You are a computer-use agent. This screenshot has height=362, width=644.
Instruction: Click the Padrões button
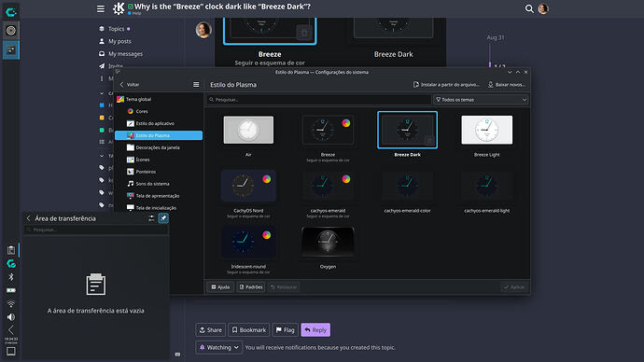click(250, 287)
